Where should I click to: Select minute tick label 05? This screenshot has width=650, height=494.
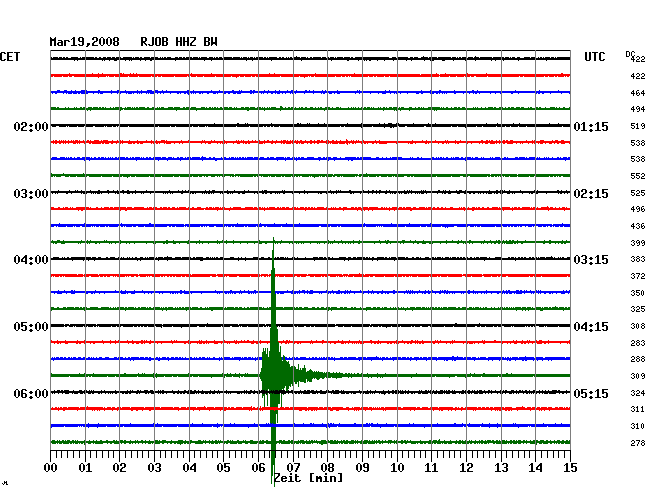223,468
